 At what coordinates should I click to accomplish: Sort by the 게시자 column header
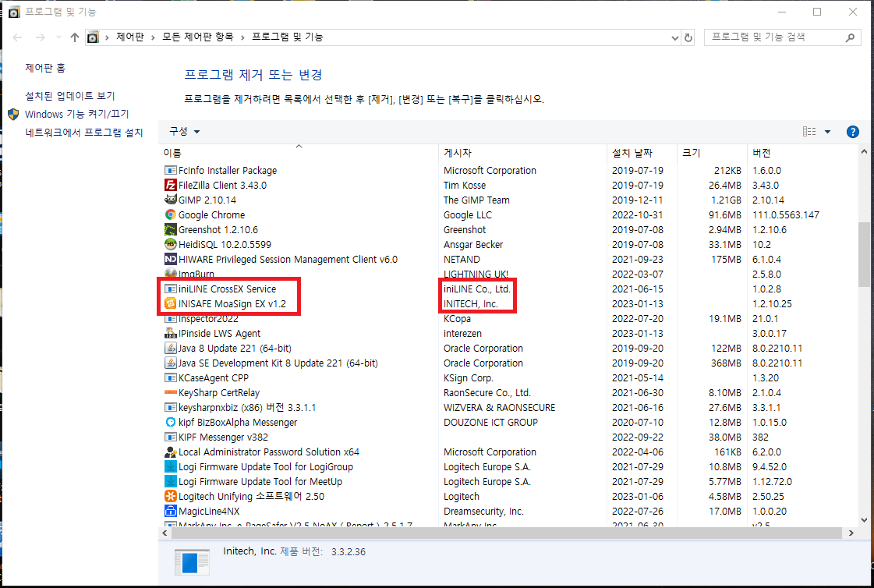click(523, 153)
